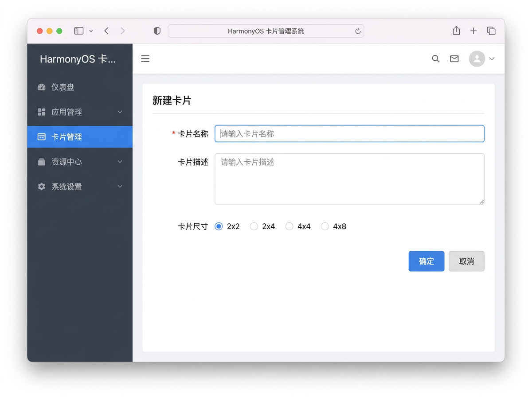Toggle the Safari sidebar icon
This screenshot has height=397, width=532.
[x=79, y=31]
